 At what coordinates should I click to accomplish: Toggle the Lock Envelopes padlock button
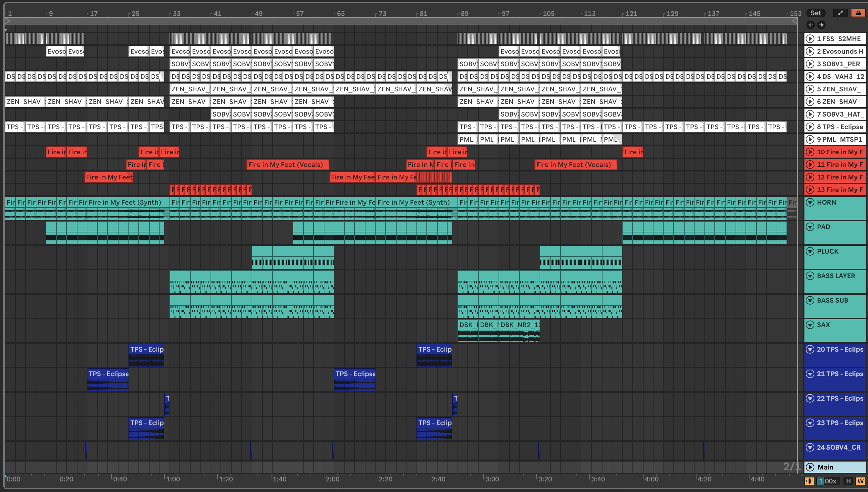[x=858, y=13]
